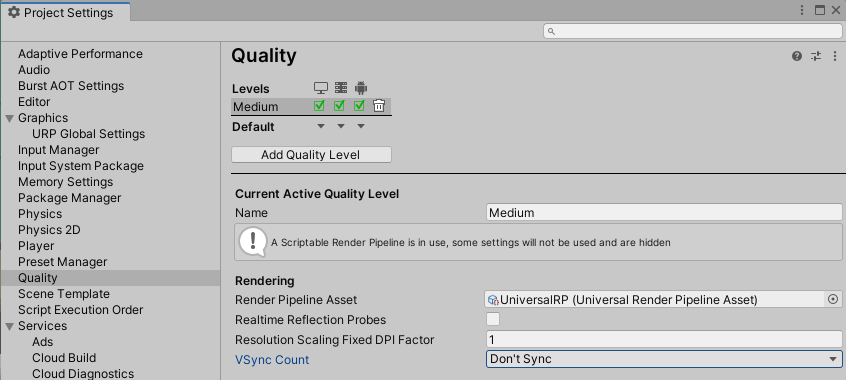
Task: Click the Android platform icon
Action: (361, 88)
